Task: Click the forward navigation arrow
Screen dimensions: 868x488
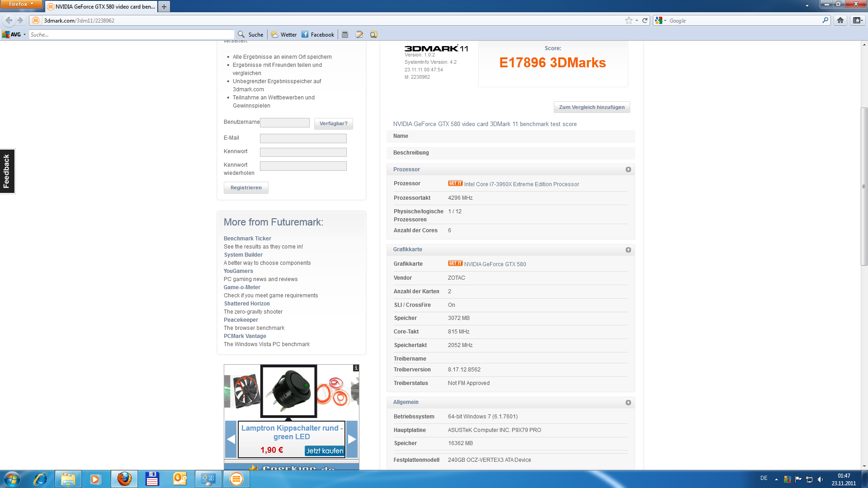Action: point(20,20)
